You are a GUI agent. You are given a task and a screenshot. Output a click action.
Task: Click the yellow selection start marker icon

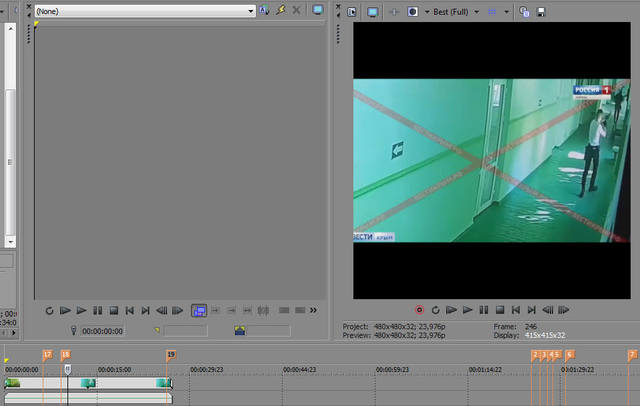[x=157, y=330]
